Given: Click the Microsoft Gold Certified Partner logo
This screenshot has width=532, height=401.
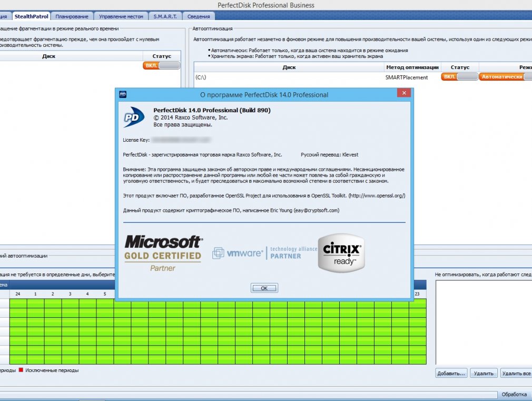Looking at the screenshot, I should click(x=163, y=253).
